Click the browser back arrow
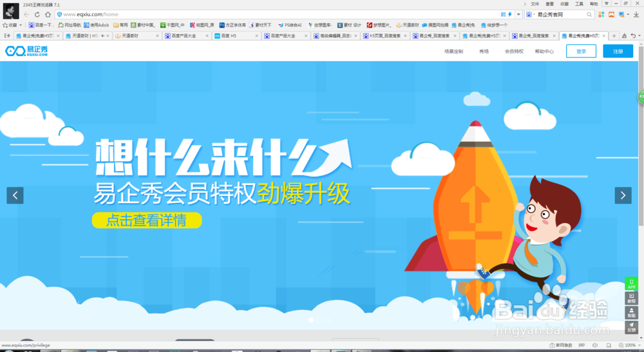The height and width of the screenshot is (352, 644). pos(26,14)
